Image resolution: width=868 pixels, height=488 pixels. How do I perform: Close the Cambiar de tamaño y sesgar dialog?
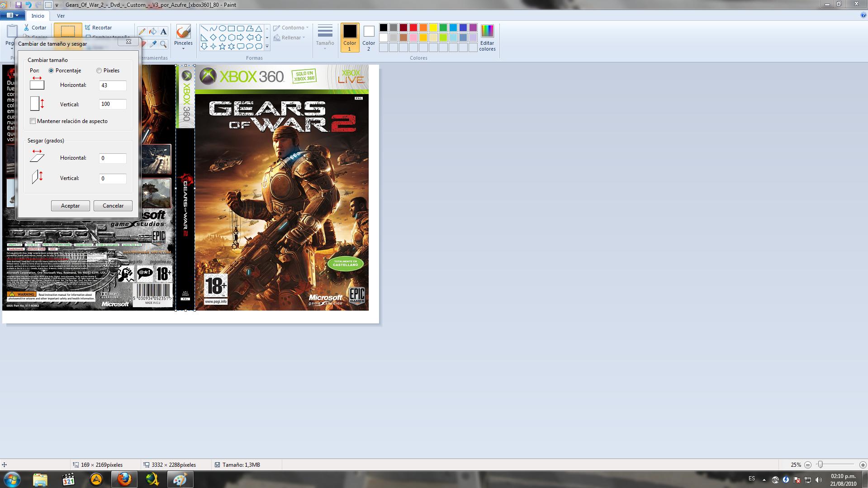pyautogui.click(x=128, y=42)
